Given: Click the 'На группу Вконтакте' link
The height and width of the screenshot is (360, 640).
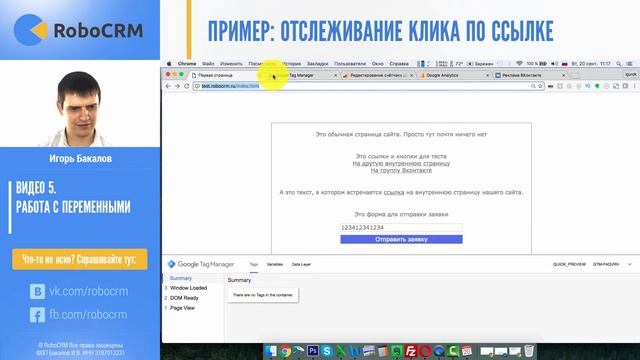Looking at the screenshot, I should (x=401, y=171).
